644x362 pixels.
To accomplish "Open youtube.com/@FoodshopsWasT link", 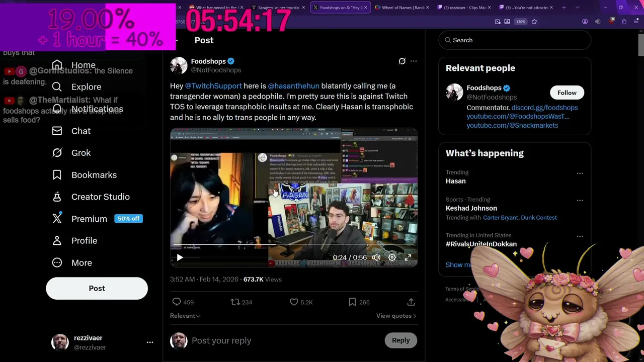I will point(518,116).
